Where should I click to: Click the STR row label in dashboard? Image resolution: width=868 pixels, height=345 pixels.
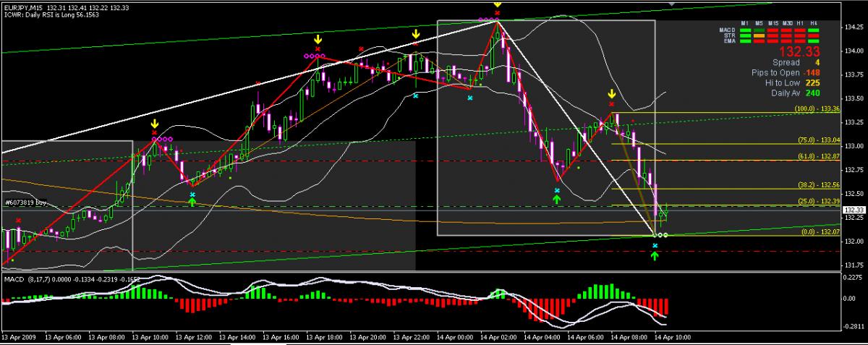(x=730, y=35)
